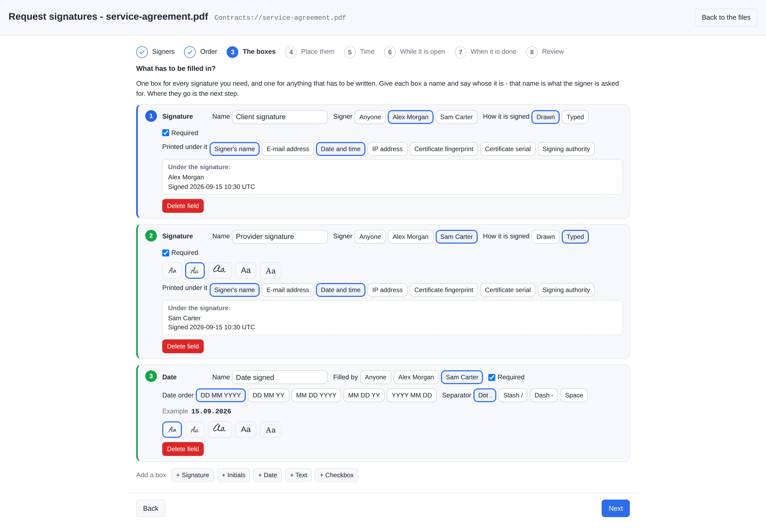Set Provider signature to Drawn
Viewport: 766px width, 532px height.
(545, 237)
